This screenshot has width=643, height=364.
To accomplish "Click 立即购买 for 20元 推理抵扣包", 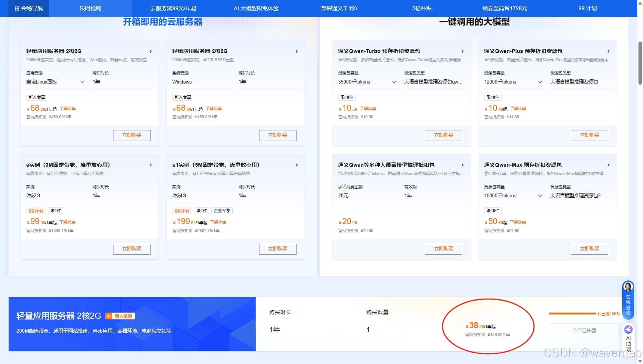I will pyautogui.click(x=443, y=249).
